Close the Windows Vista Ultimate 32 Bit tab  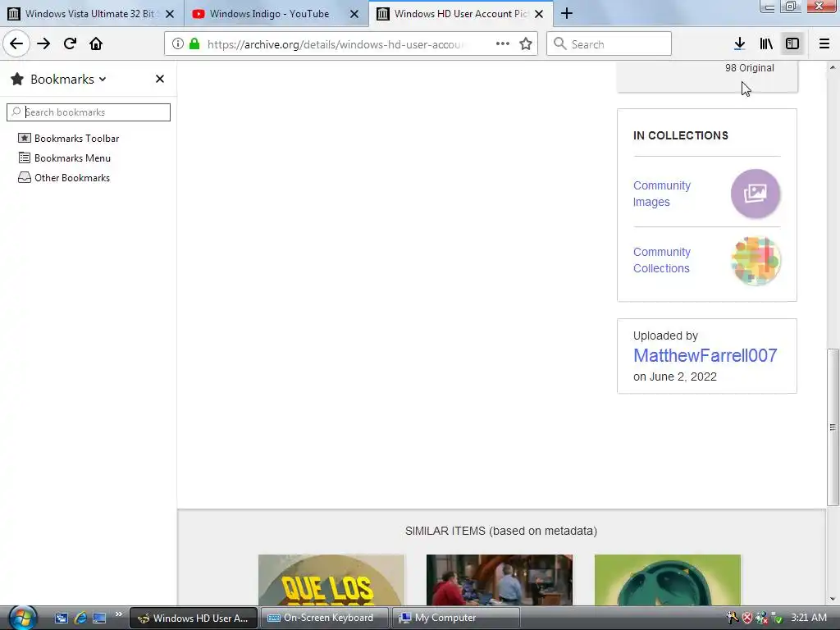pos(170,14)
